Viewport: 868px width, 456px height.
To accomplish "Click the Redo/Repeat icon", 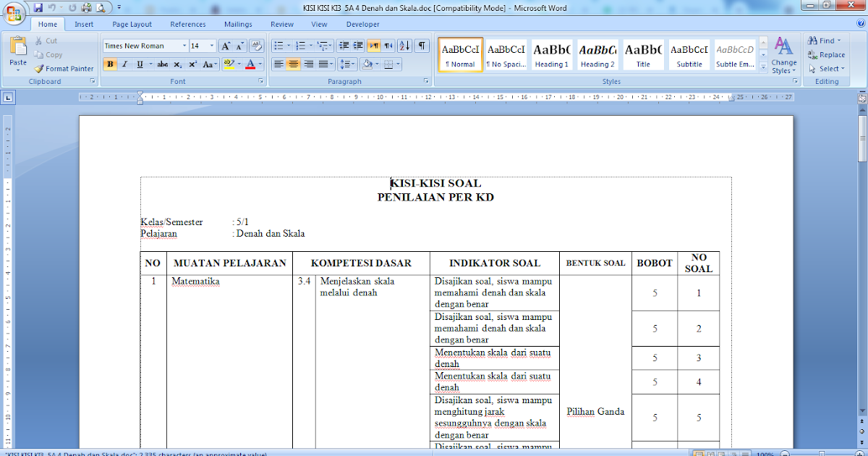I will pyautogui.click(x=72, y=8).
